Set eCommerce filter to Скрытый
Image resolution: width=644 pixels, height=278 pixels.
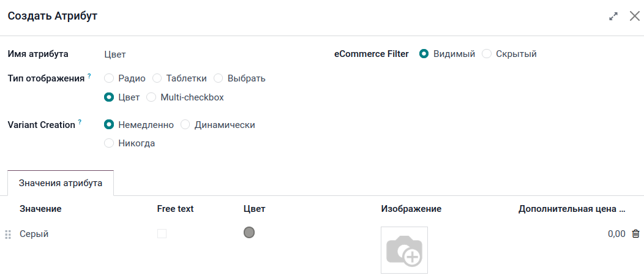[487, 54]
